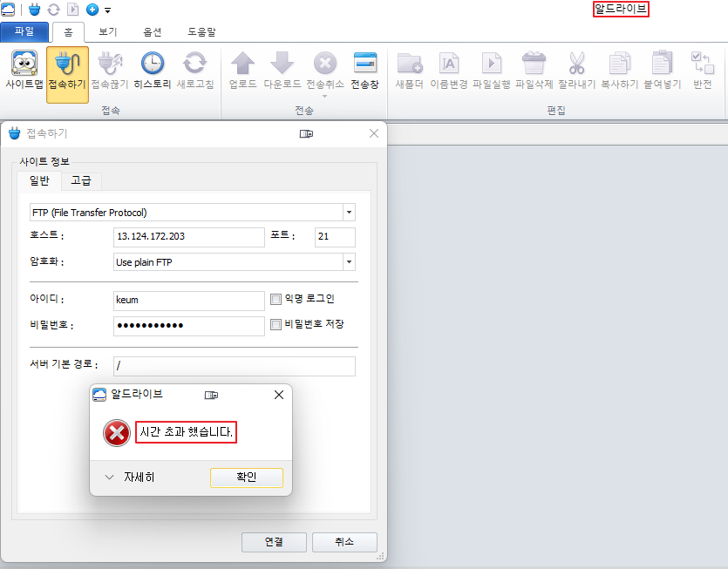Enable the 비밀번호 저장 checkbox
Image resolution: width=728 pixels, height=569 pixels.
pyautogui.click(x=276, y=324)
